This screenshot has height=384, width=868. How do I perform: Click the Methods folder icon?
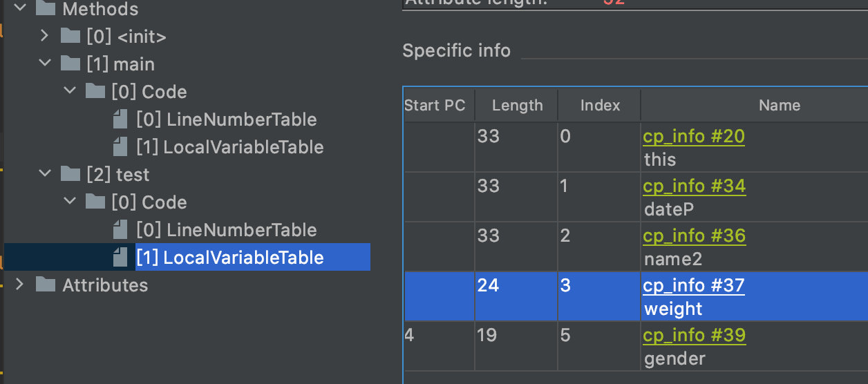pos(46,9)
